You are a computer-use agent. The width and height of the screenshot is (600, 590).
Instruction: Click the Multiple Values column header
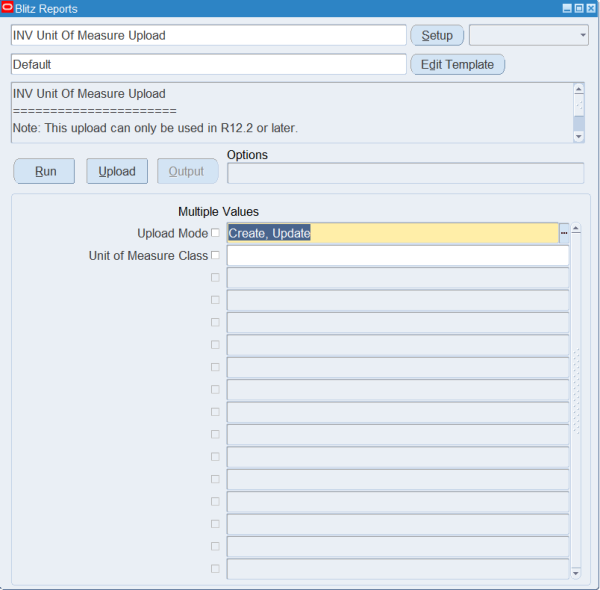coord(218,212)
